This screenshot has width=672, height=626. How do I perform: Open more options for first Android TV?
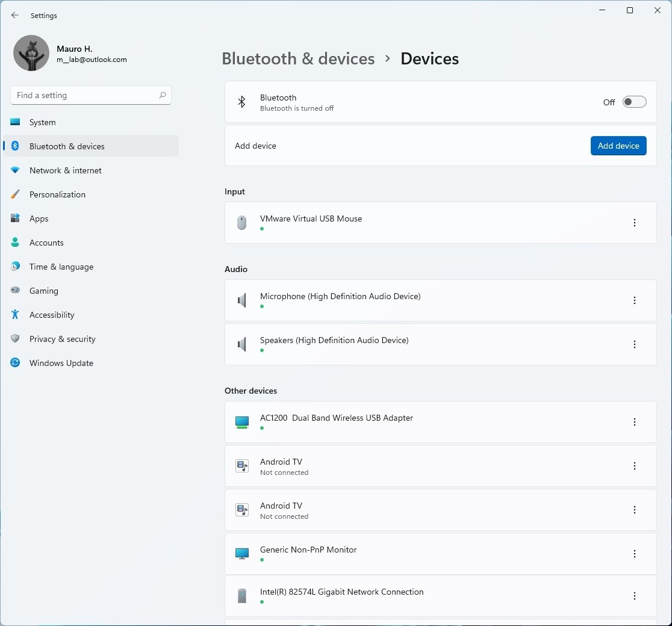[634, 466]
